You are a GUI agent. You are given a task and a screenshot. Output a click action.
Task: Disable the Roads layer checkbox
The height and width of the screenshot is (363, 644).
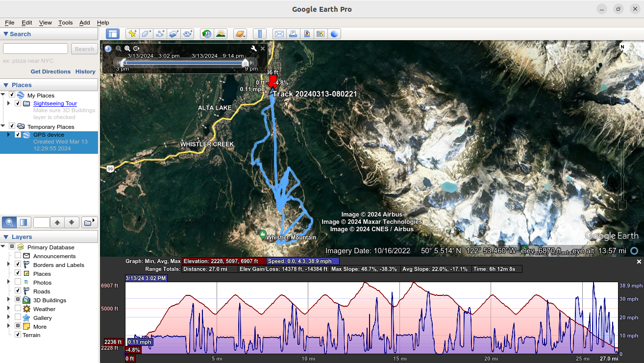(x=18, y=291)
